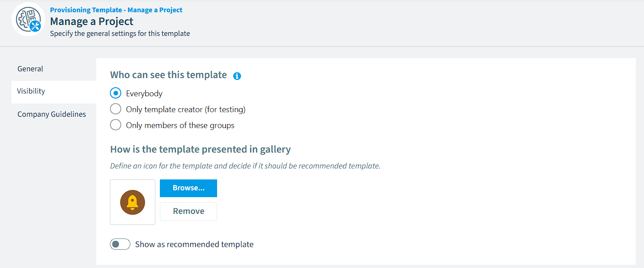Click Browse... to upload a template icon
This screenshot has width=644, height=268.
[x=188, y=188]
